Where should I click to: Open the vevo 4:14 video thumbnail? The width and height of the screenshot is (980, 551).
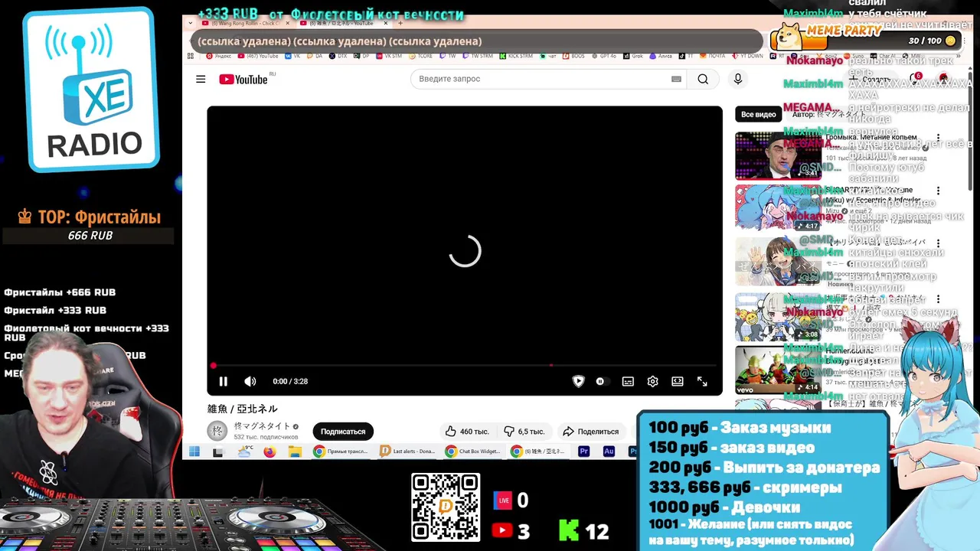(778, 370)
